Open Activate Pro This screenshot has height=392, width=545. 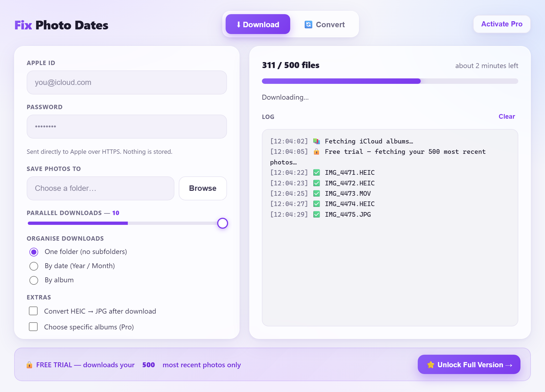(502, 24)
